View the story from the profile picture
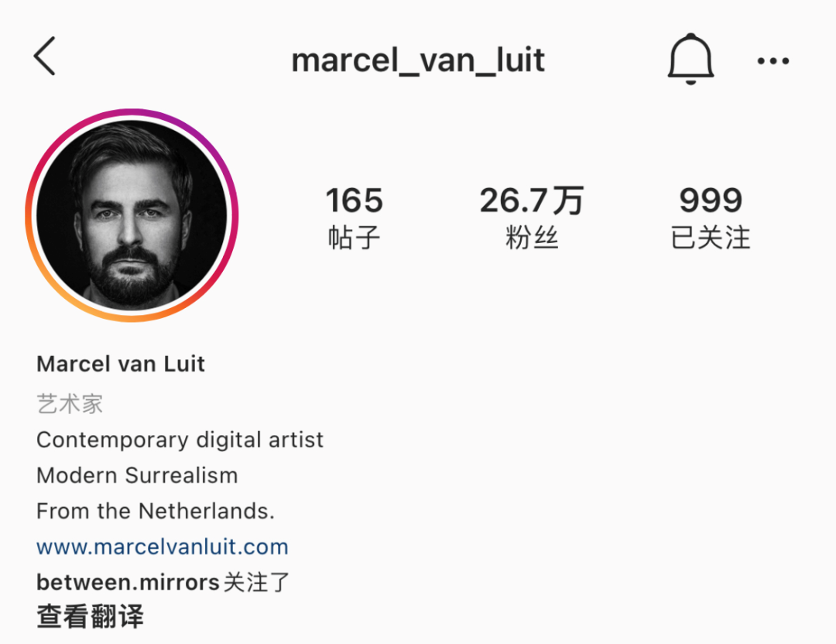Image resolution: width=836 pixels, height=644 pixels. pos(132,215)
